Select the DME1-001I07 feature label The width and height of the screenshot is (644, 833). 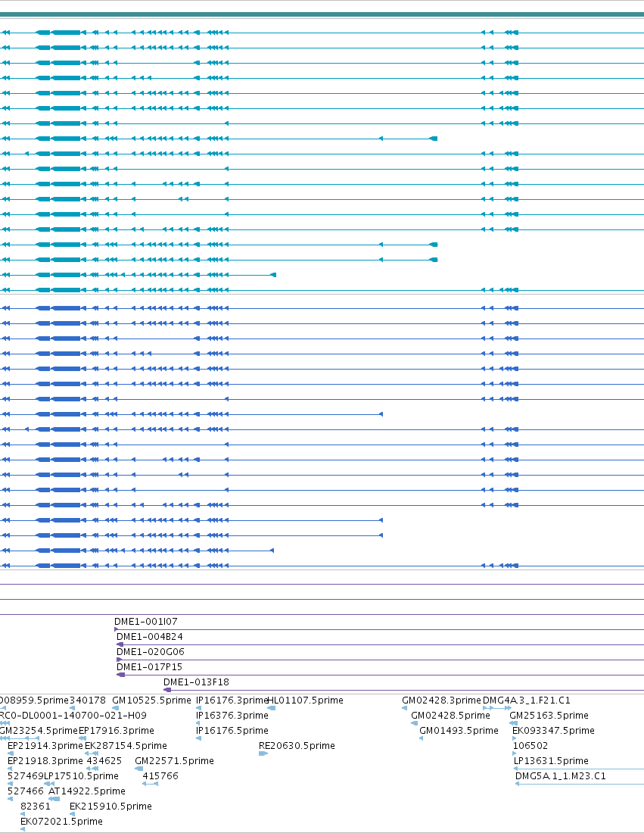[x=146, y=622]
